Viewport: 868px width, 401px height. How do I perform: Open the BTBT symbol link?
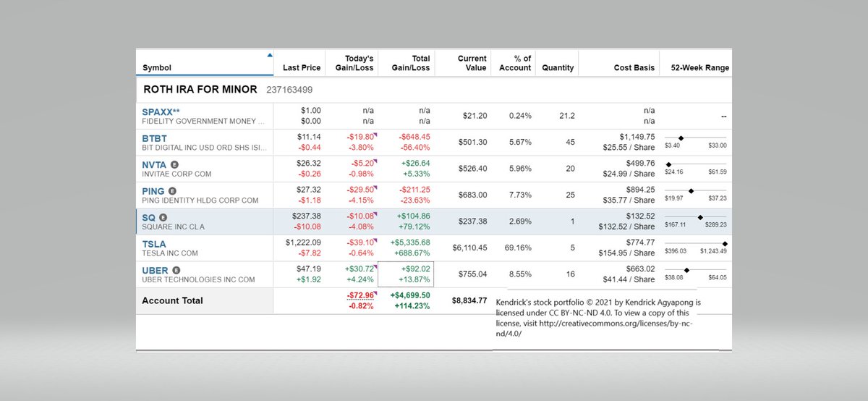pyautogui.click(x=154, y=138)
